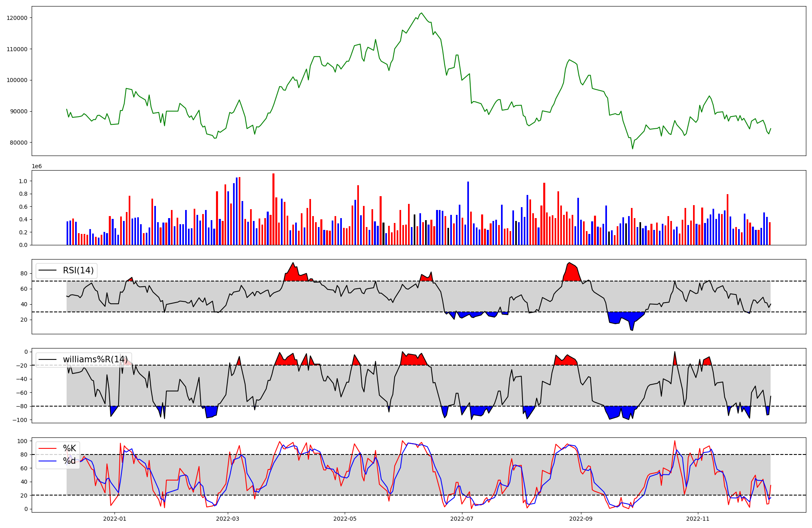Click the RSI(14) legend label
This screenshot has width=812, height=528.
point(78,270)
